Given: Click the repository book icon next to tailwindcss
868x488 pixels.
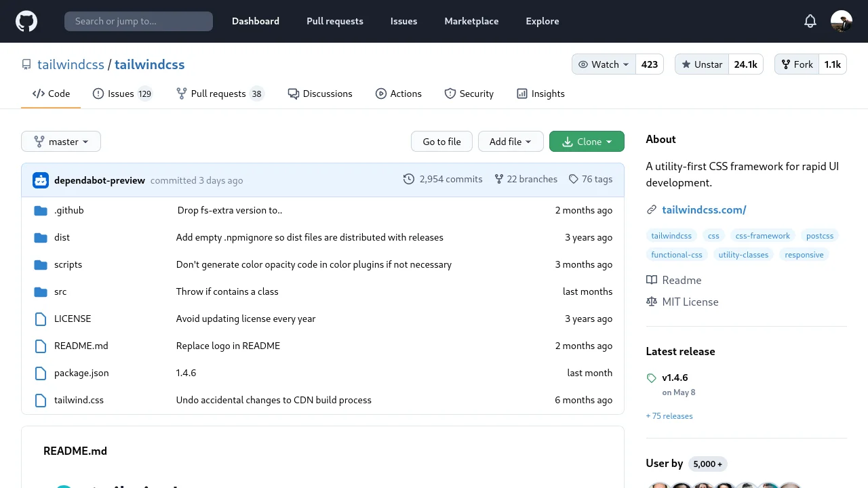Looking at the screenshot, I should pyautogui.click(x=26, y=64).
